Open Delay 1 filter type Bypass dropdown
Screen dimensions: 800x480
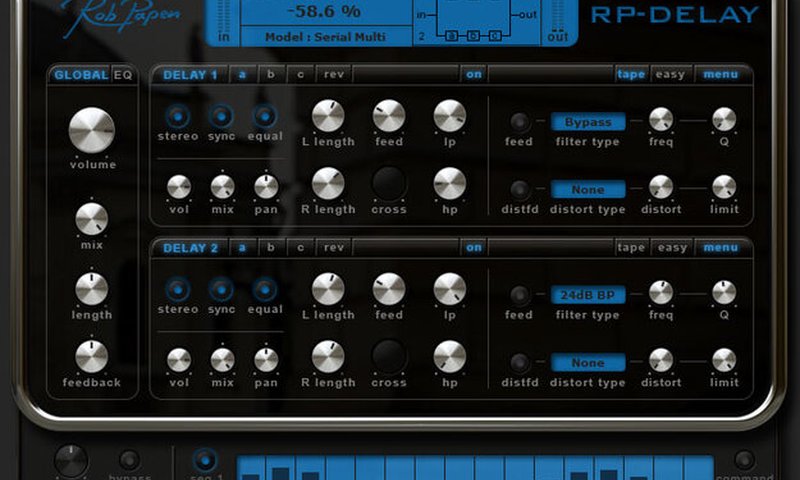(x=588, y=122)
